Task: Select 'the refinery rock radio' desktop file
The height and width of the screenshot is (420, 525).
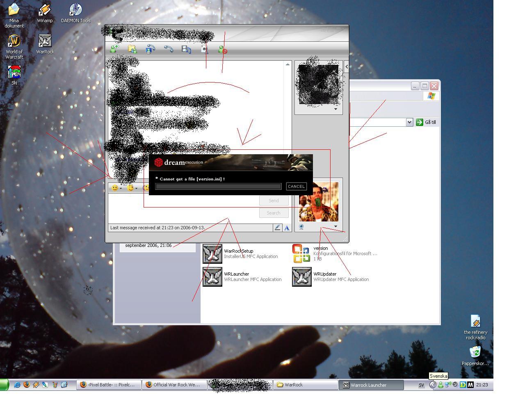Action: [x=476, y=327]
